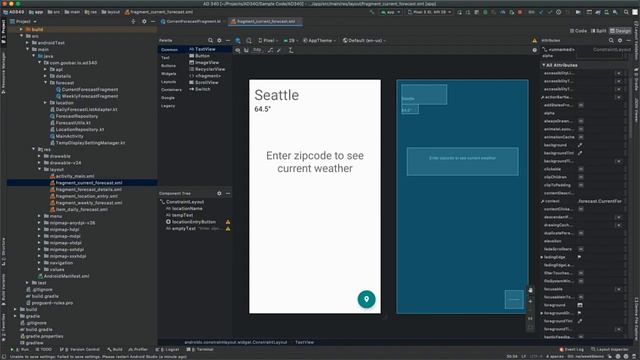Open the Logcat tool window

[168, 349]
